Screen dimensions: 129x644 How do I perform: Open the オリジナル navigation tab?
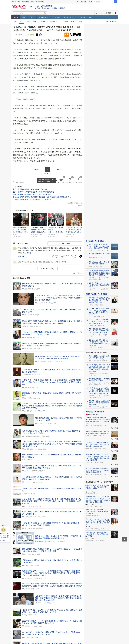56,17
